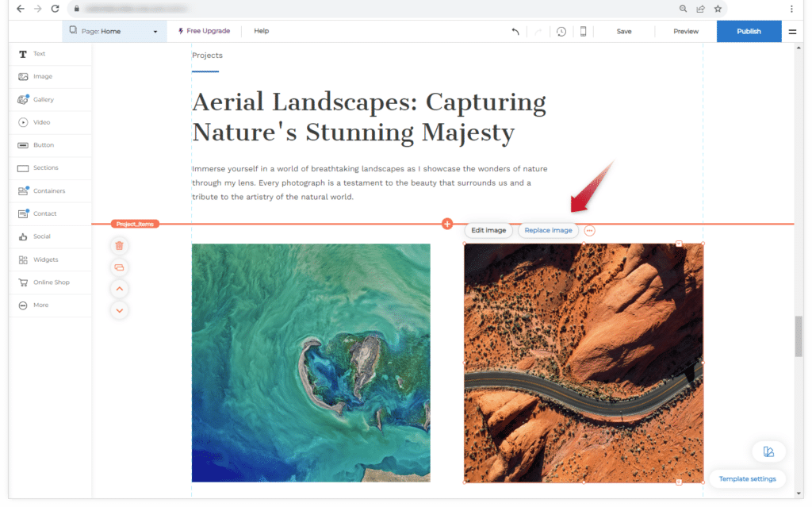Open the hamburger menu beside Publish
Viewport: 812px width, 507px height.
[x=792, y=32]
